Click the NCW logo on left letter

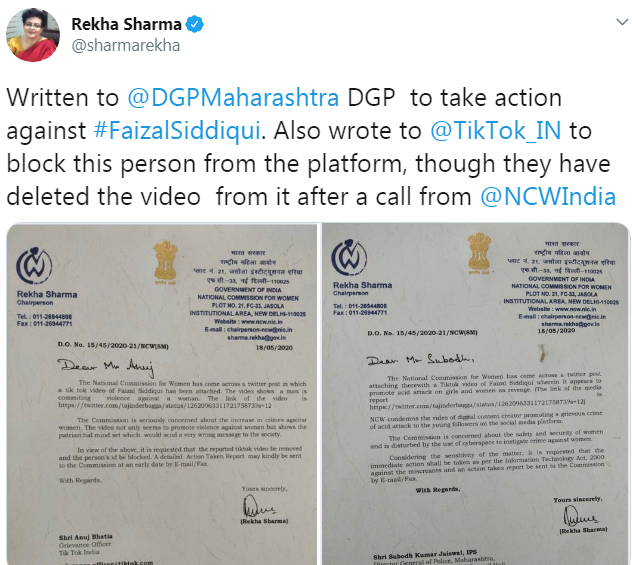[34, 266]
